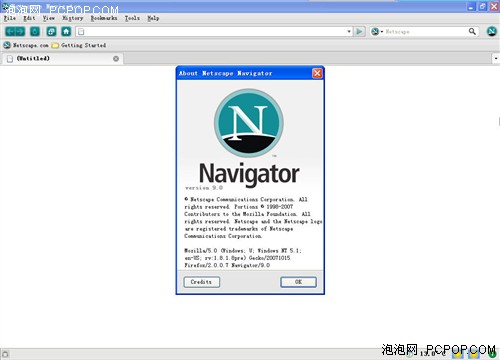Select the (Untitled) tab
Viewport: 500px width, 360px height.
(x=63, y=59)
